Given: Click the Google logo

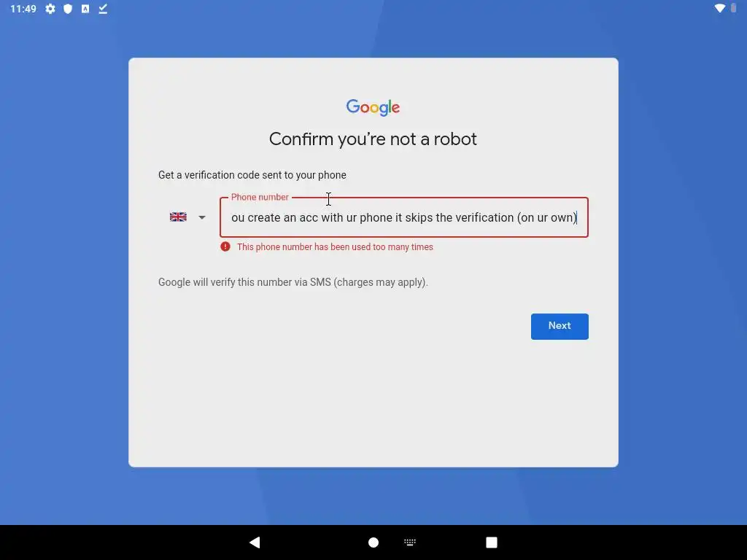Looking at the screenshot, I should tap(373, 108).
